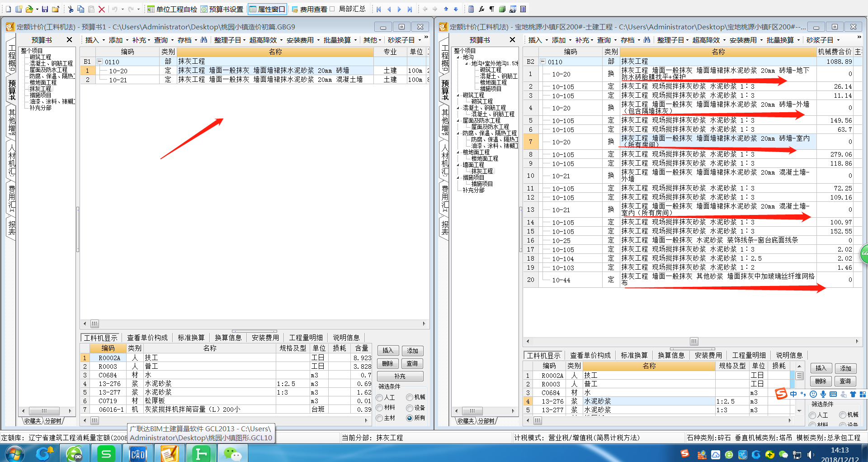Jump to last record arrow icon

(x=410, y=9)
